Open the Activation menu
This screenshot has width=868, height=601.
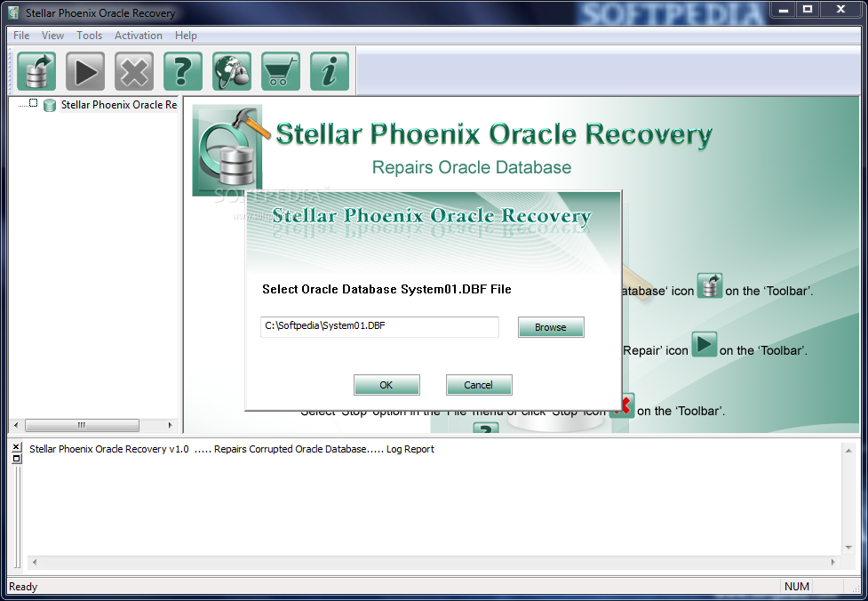click(139, 36)
